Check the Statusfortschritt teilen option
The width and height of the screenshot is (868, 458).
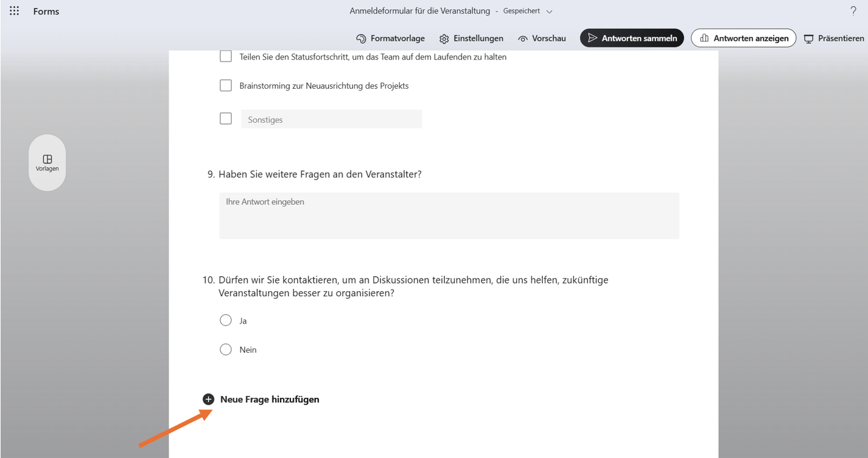pos(226,57)
